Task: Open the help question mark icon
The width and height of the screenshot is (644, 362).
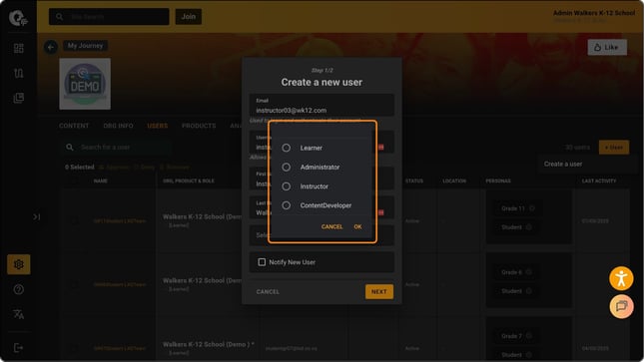Action: 19,289
